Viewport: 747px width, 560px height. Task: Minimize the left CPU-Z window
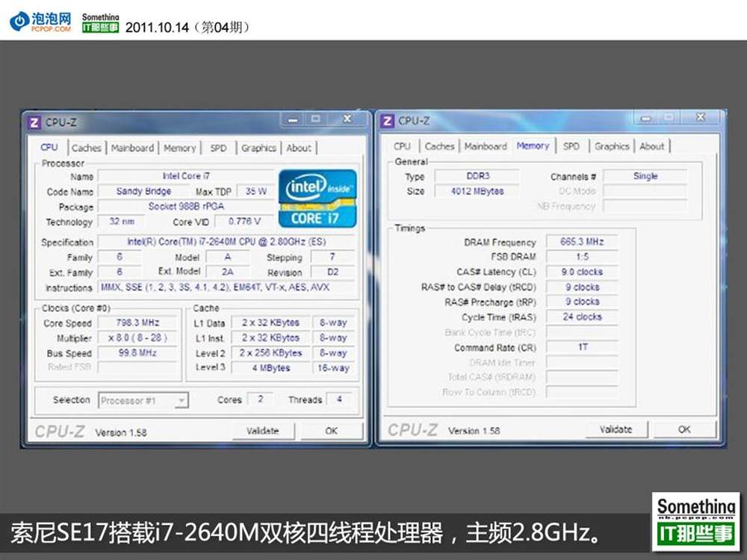click(293, 119)
